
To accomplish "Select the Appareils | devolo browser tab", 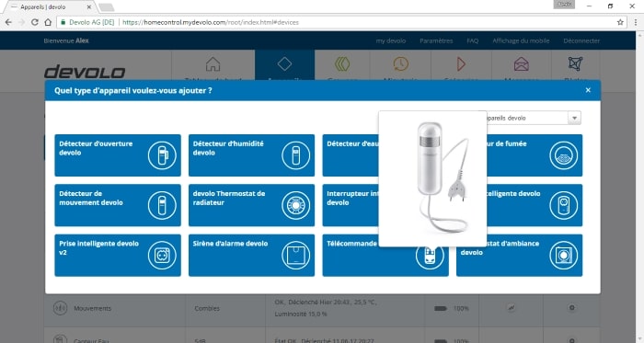I will pos(49,7).
